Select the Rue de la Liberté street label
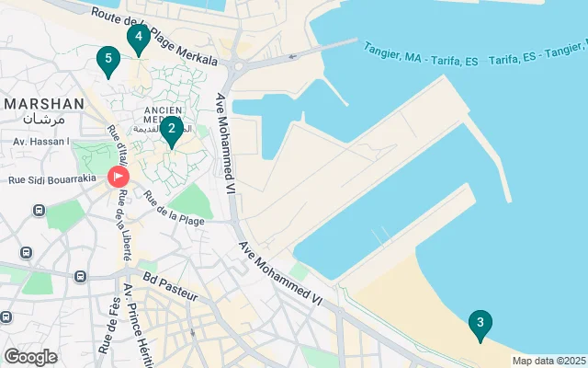Screen dimensions: 588x368 [x=124, y=225]
